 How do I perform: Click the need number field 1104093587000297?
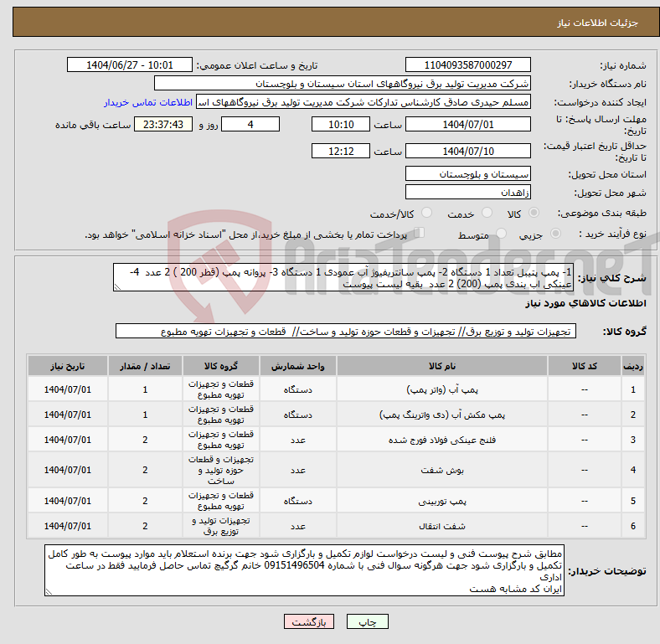(x=467, y=64)
